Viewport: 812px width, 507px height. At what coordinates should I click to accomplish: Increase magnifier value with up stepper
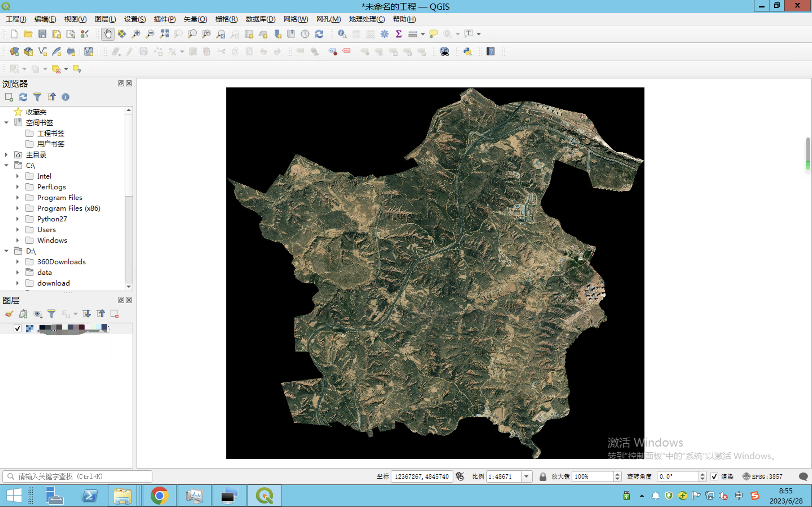pyautogui.click(x=617, y=474)
